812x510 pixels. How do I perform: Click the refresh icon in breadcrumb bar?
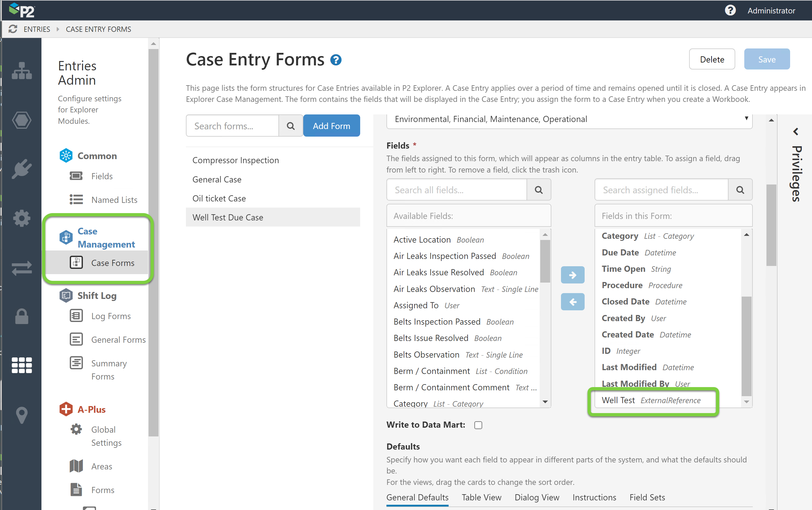(13, 29)
